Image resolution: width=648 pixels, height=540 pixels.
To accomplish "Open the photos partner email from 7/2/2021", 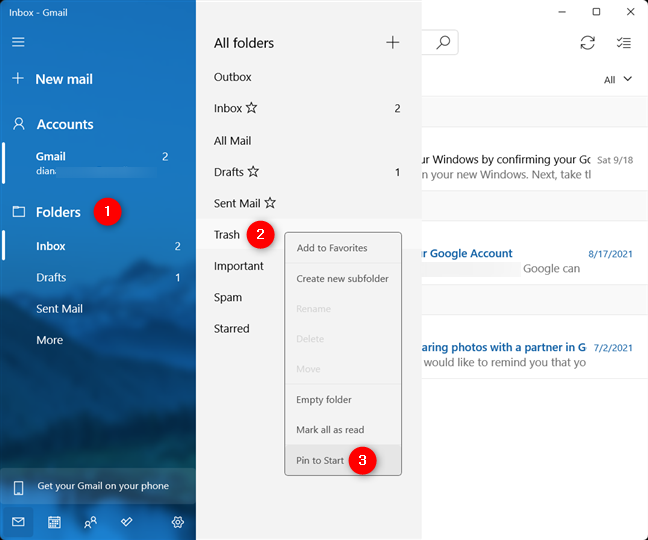I will 535,347.
